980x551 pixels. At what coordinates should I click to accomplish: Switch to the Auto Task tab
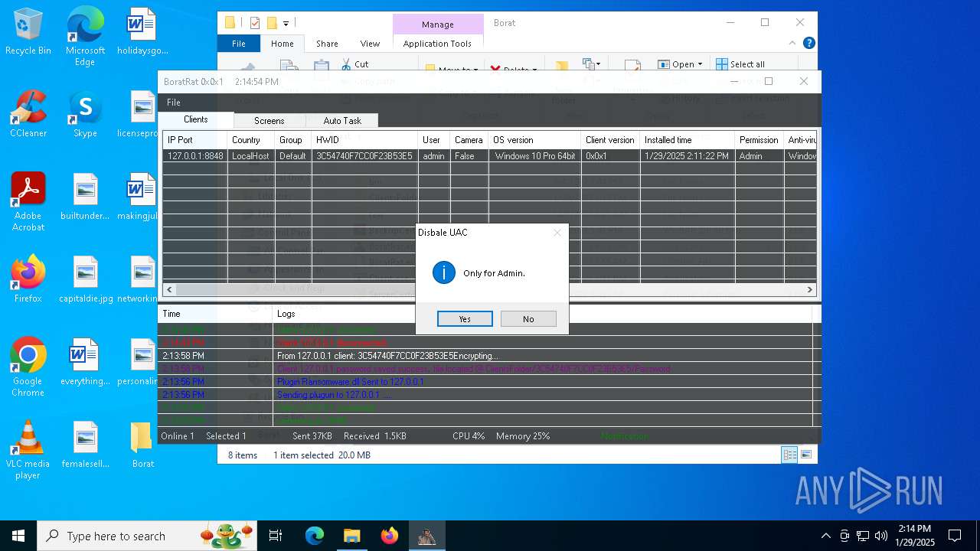[x=342, y=121]
